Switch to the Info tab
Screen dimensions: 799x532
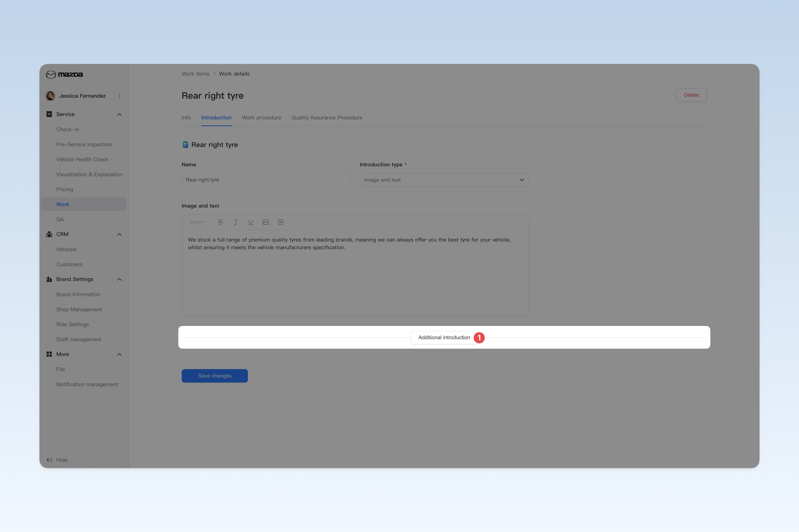(186, 118)
